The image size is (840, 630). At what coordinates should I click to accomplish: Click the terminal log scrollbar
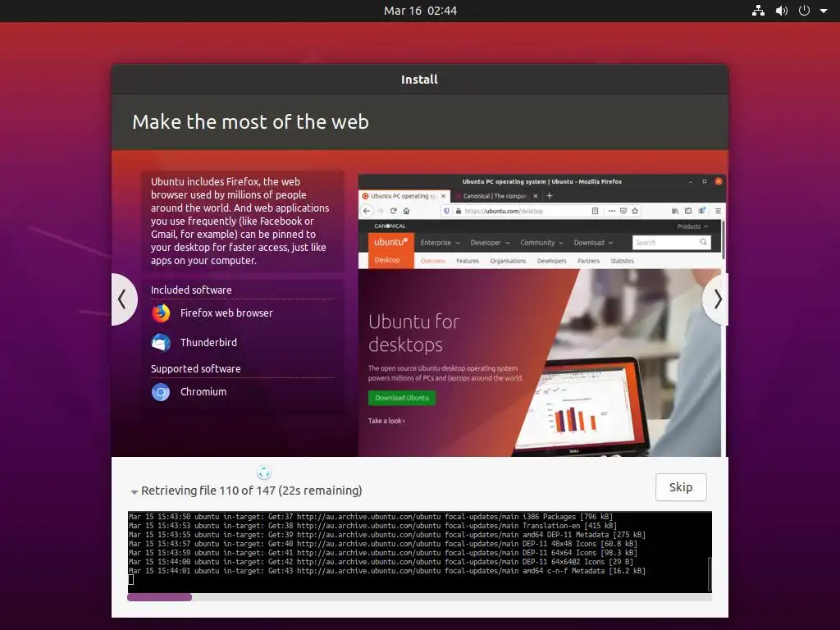pos(710,573)
